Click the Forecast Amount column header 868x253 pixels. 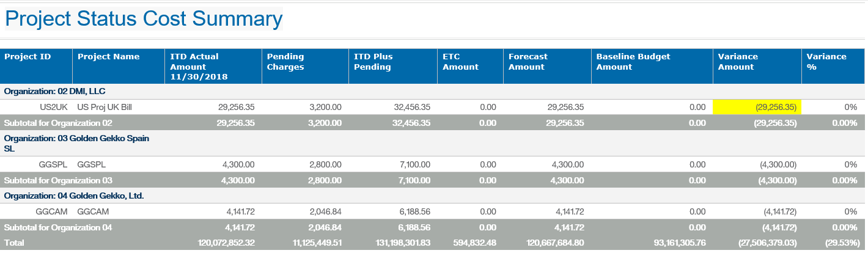(528, 62)
